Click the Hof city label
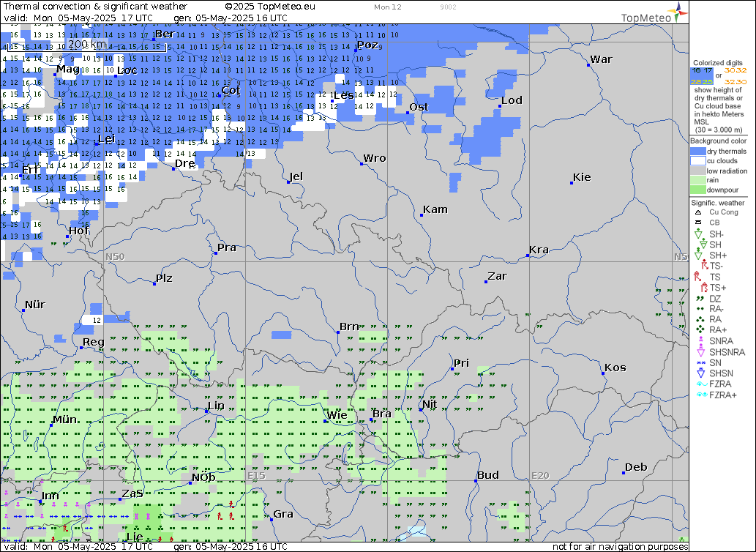The height and width of the screenshot is (552, 756). click(x=78, y=230)
